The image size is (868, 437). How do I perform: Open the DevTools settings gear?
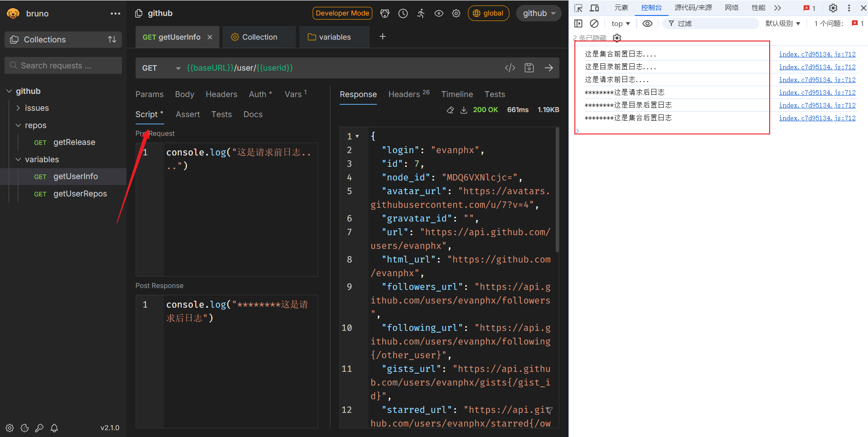coord(833,8)
